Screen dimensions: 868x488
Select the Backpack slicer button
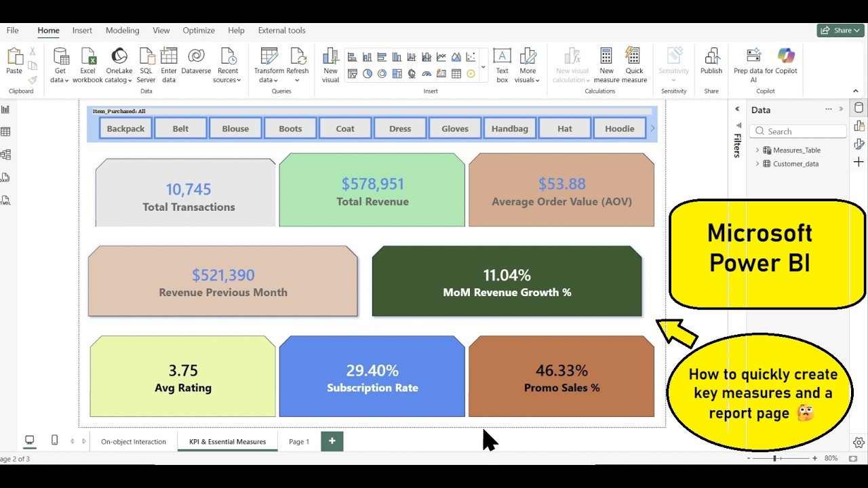125,128
